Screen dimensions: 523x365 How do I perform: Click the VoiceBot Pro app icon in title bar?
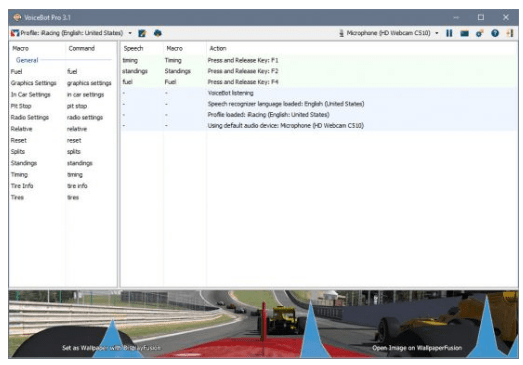[17, 17]
